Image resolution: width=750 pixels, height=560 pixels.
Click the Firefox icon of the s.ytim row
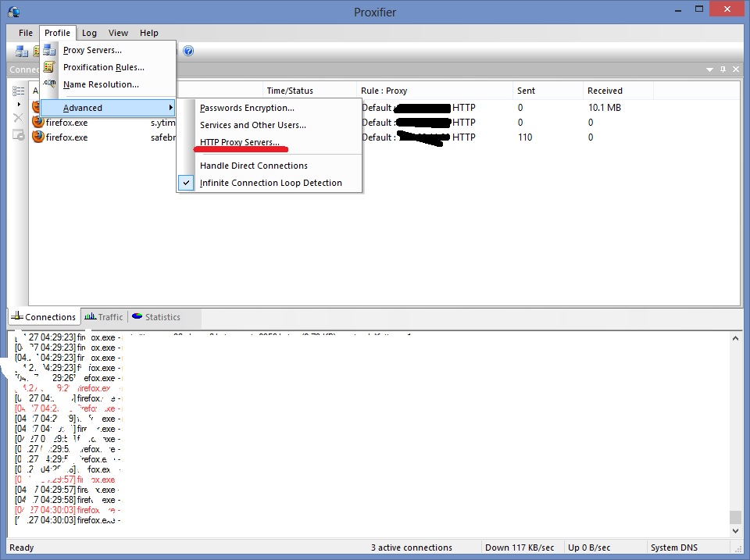37,122
